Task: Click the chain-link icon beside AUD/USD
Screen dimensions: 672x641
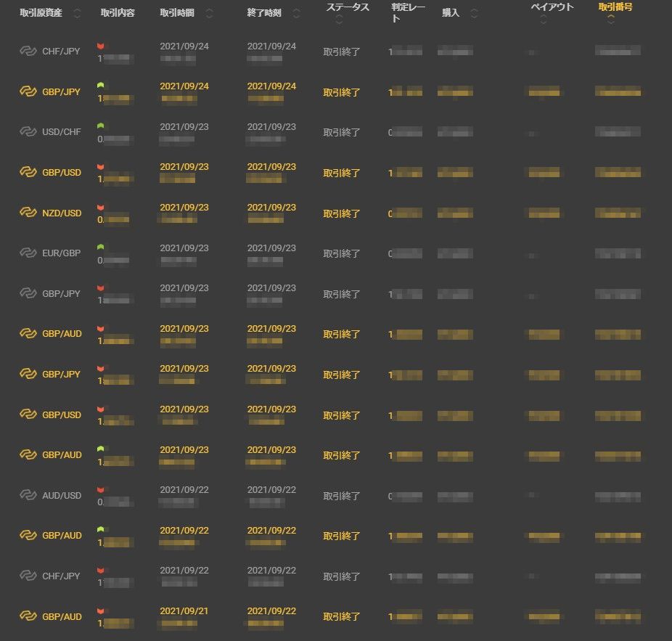Action: pos(28,495)
